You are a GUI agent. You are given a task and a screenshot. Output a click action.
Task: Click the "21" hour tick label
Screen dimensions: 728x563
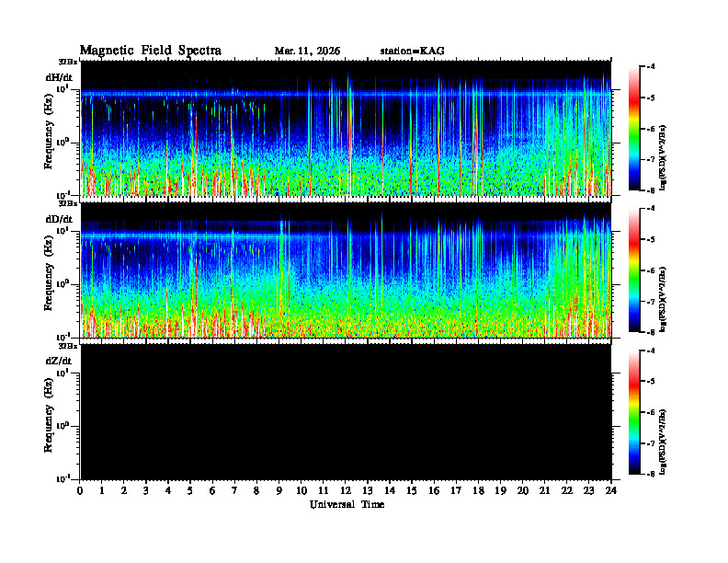(544, 491)
